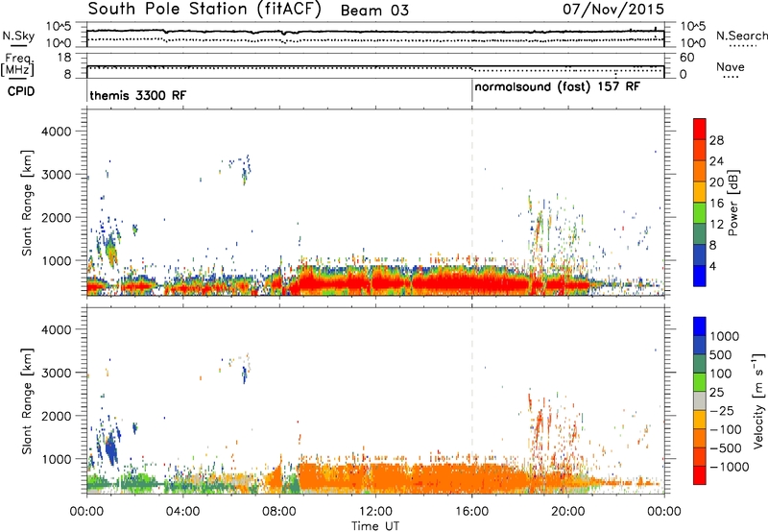Click the date '07/Nov/2015'
This screenshot has height=532, width=768.
pyautogui.click(x=612, y=10)
